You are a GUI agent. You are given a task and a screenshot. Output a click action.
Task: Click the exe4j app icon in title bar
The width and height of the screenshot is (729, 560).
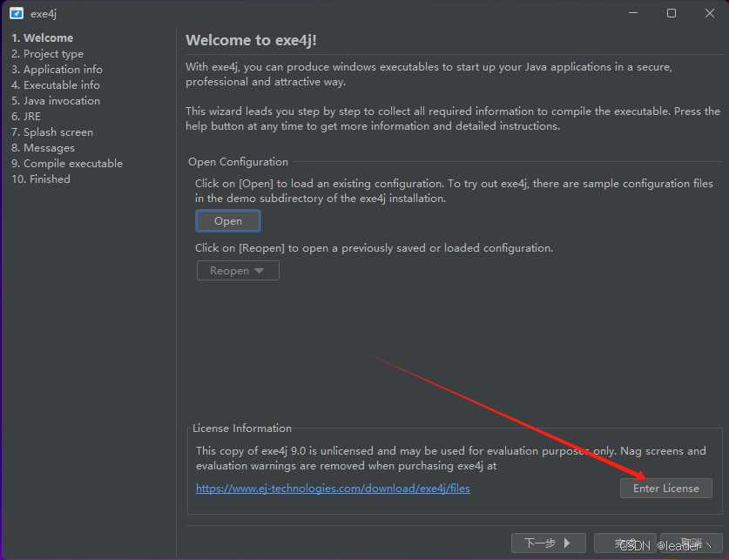(17, 13)
